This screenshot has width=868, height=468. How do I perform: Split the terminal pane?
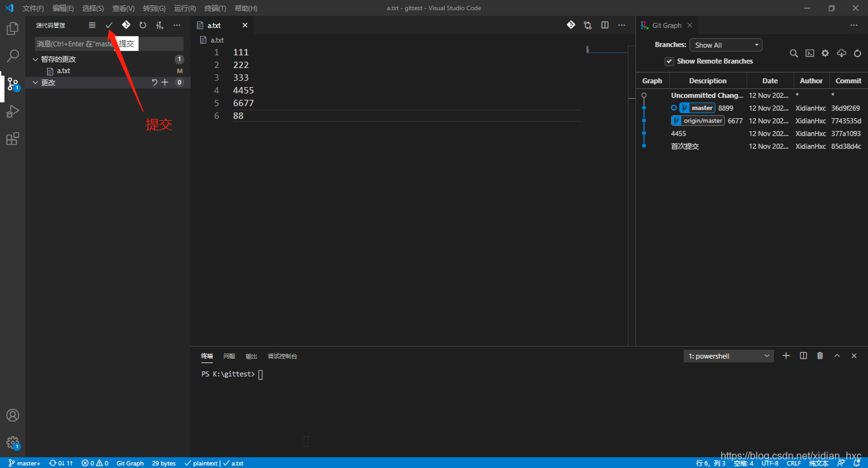(x=803, y=356)
